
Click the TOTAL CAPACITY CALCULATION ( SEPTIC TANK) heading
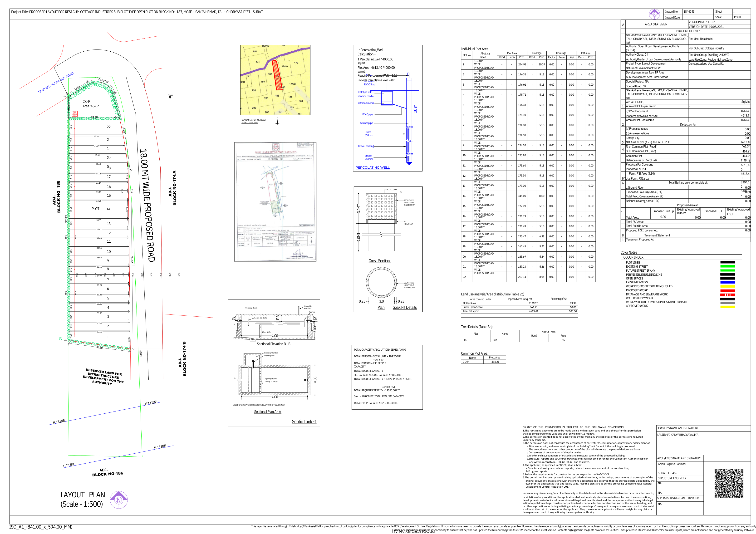pos(380,350)
